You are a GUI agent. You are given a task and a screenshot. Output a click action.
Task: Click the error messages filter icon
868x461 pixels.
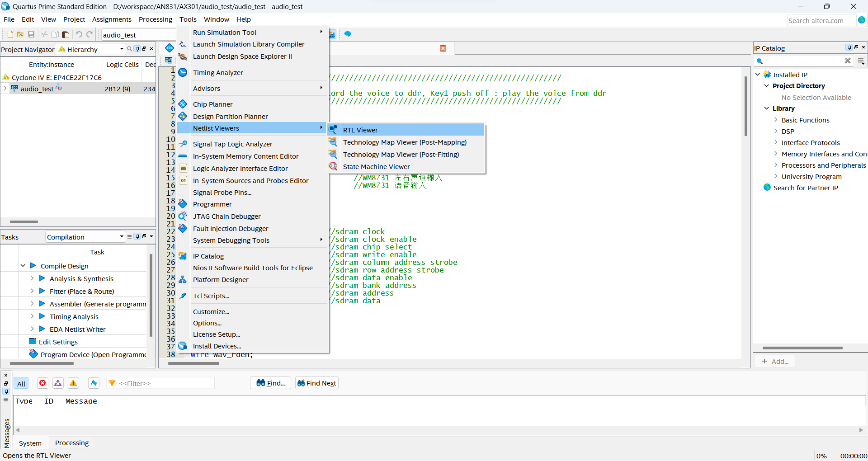42,383
